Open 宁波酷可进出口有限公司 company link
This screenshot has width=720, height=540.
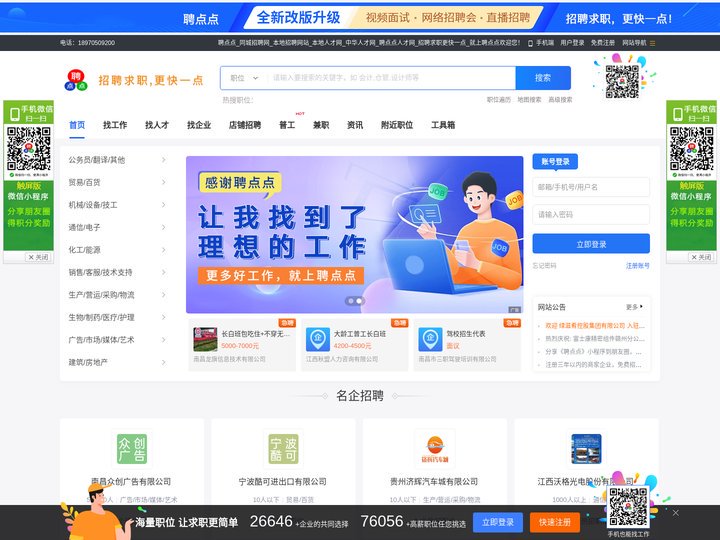tap(282, 482)
